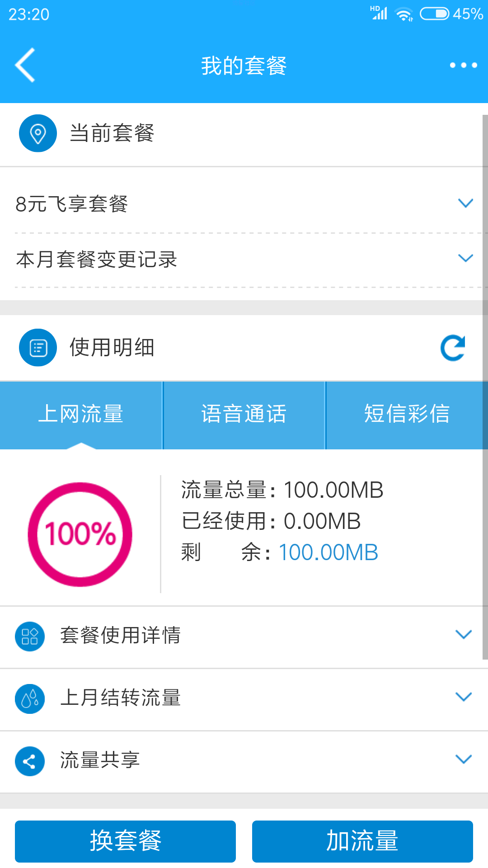Expand the 上月结转流量 section
Screen dimensions: 488x868
tap(244, 699)
